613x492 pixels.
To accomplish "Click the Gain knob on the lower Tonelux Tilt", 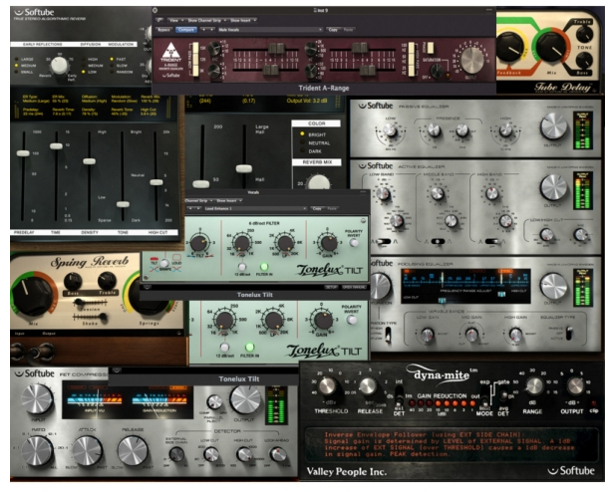I will pos(323,320).
